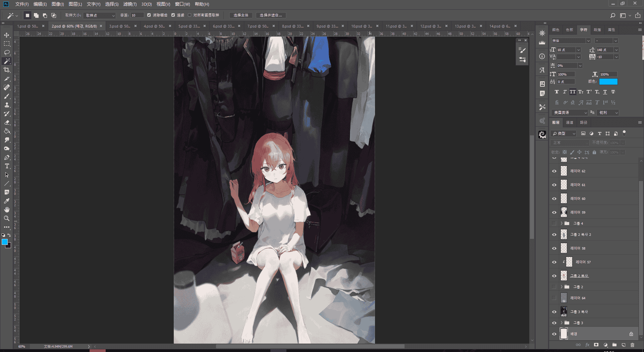Click the blue foreground color swatch
The width and height of the screenshot is (644, 352).
(5, 242)
